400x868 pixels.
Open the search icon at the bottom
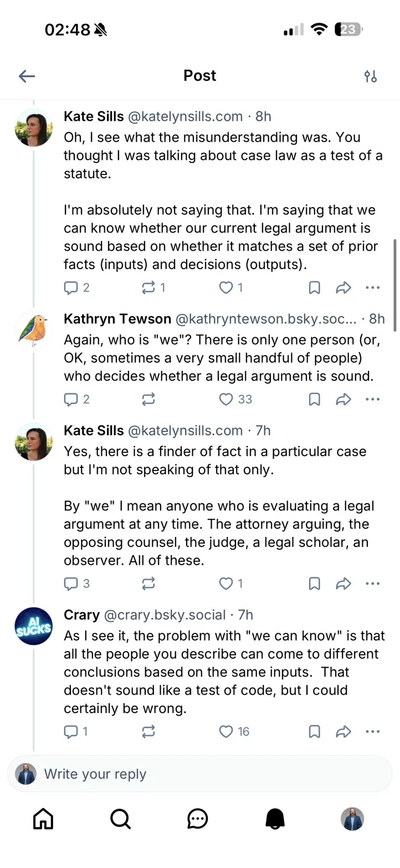point(120,819)
